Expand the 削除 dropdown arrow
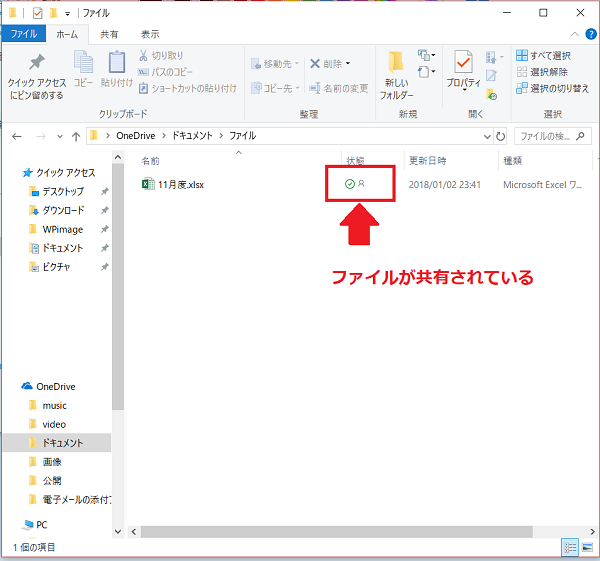 click(x=348, y=64)
